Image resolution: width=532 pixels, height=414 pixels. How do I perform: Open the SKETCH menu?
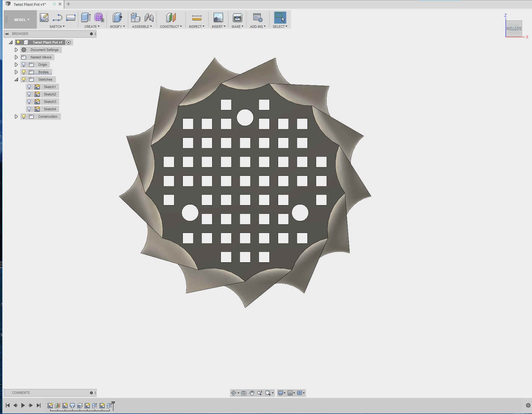(57, 27)
